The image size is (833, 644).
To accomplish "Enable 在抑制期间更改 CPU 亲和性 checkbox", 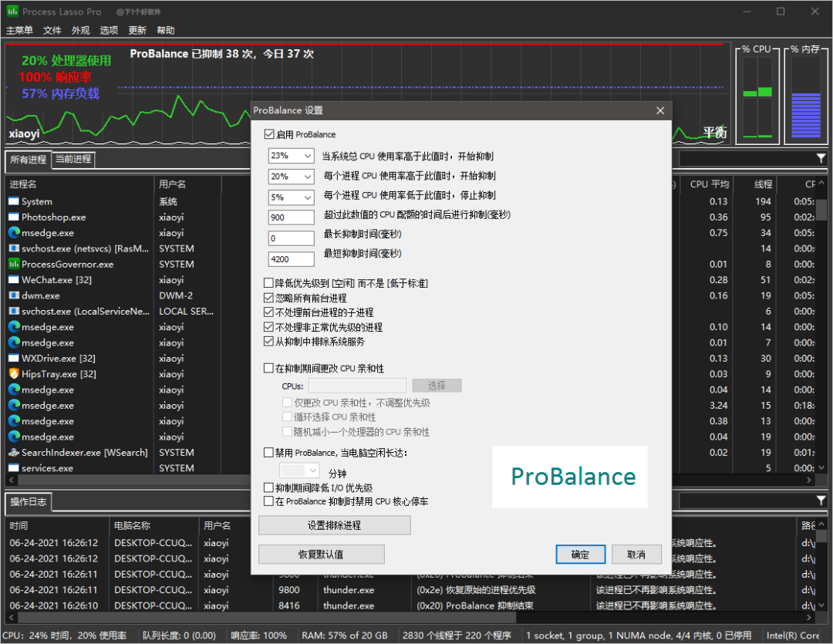I will point(269,369).
